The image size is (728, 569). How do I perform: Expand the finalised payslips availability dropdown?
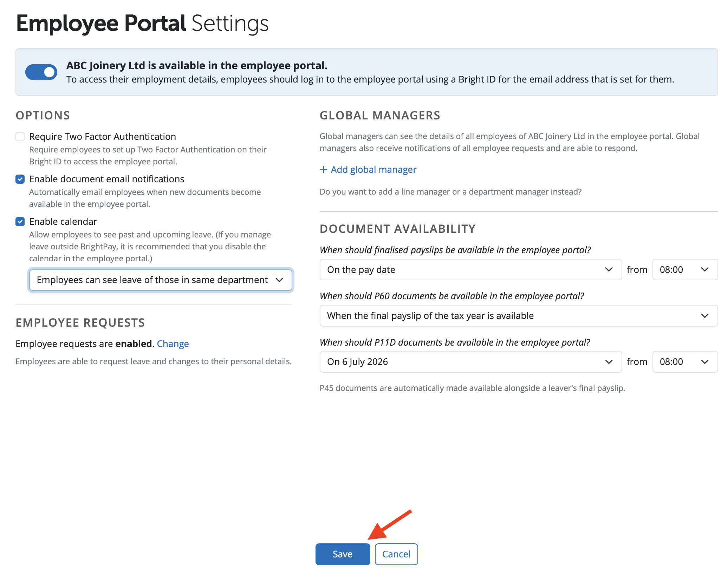tap(470, 270)
